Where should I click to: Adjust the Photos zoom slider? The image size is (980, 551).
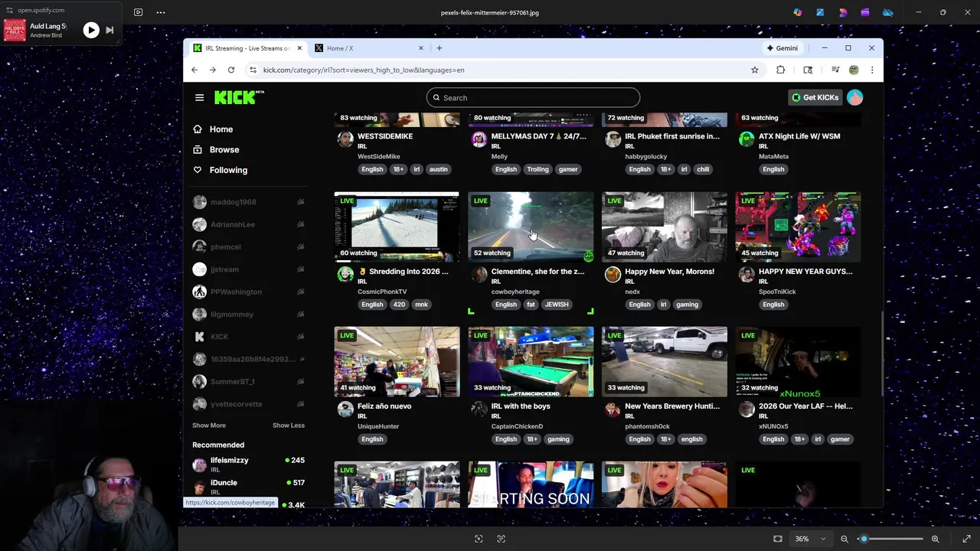pos(892,539)
